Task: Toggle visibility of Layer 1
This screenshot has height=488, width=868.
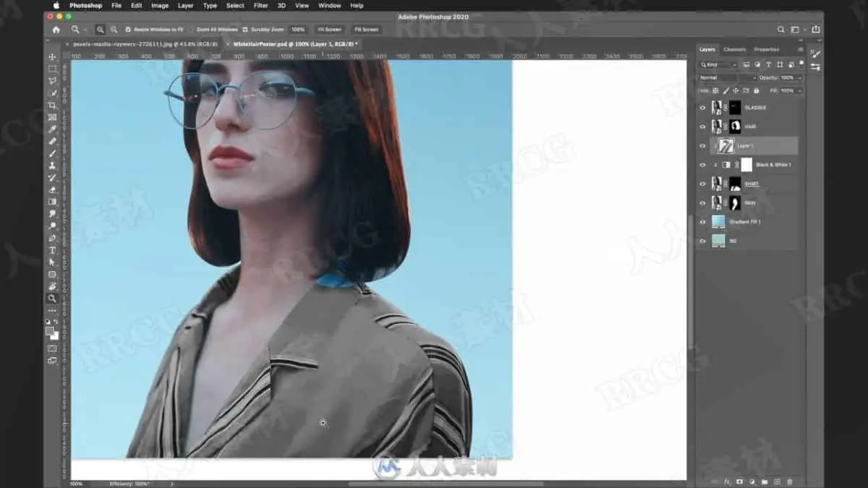Action: (x=702, y=146)
